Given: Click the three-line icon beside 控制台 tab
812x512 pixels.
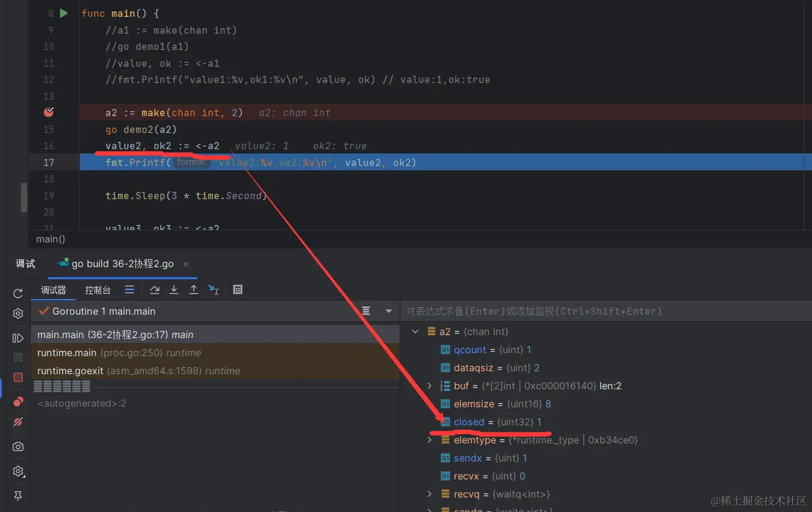Looking at the screenshot, I should coord(129,290).
